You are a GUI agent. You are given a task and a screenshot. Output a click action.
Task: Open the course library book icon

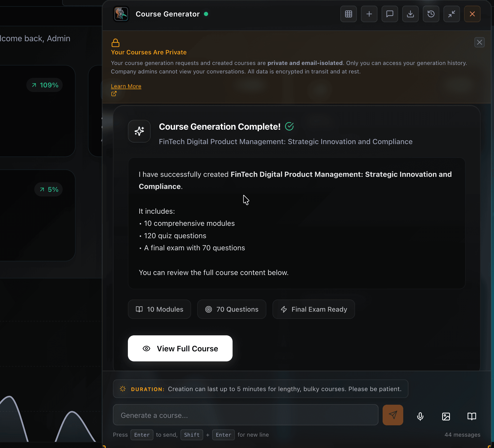click(472, 416)
